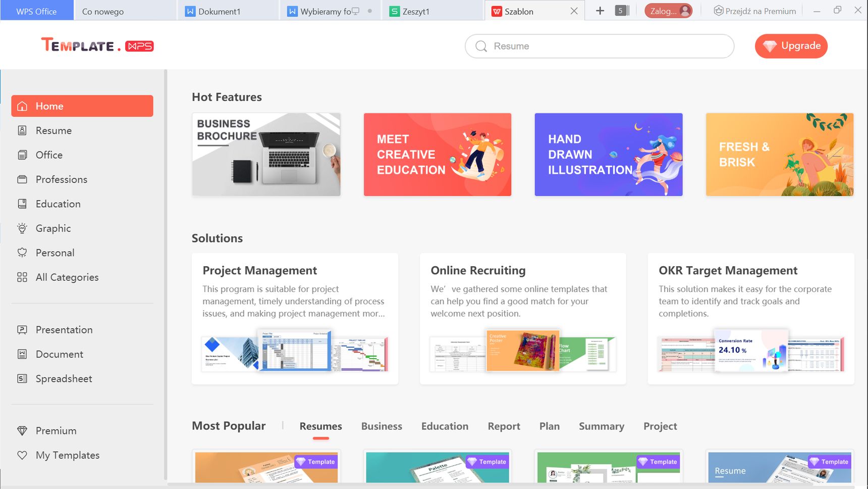
Task: Click the Education book icon
Action: point(22,204)
